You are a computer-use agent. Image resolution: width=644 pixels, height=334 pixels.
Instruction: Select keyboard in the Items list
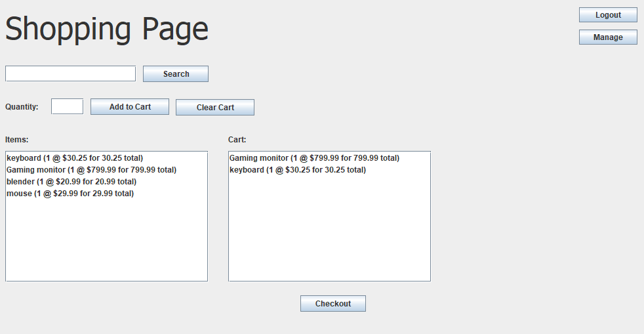(x=75, y=158)
